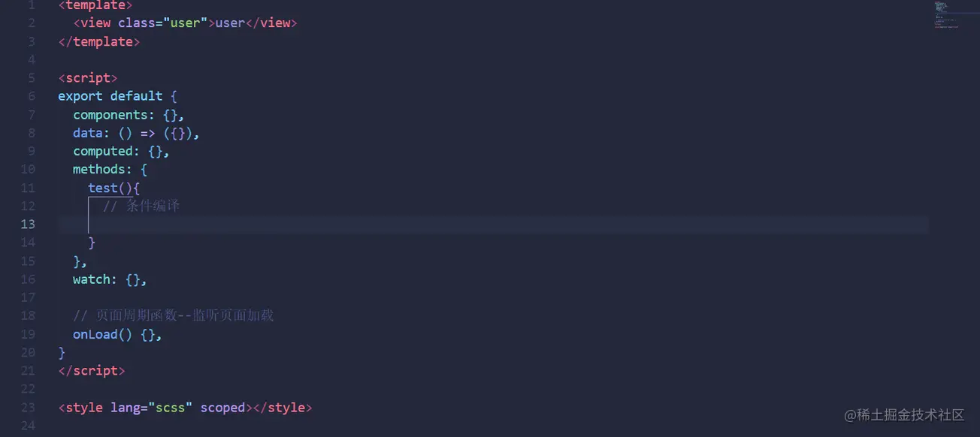980x437 pixels.
Task: Click the "default" keyword
Action: click(136, 96)
